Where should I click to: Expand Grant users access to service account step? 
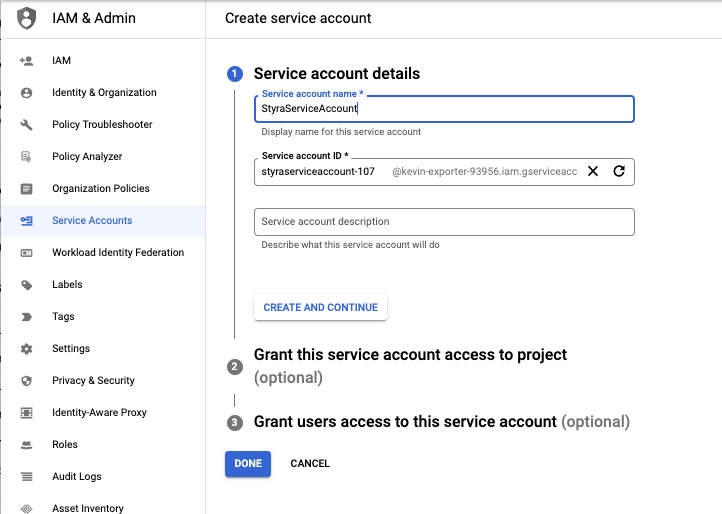(x=442, y=422)
